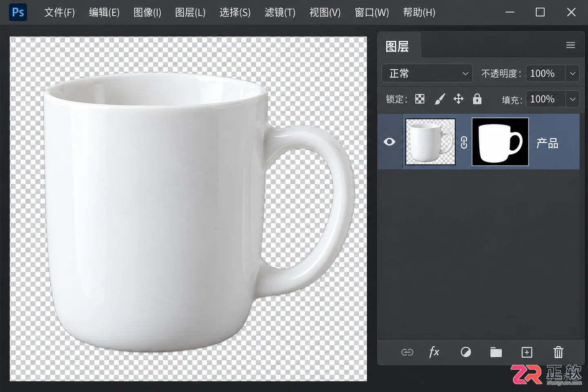Viewport: 588px width, 392px height.
Task: Toggle lock position move icon
Action: 459,99
